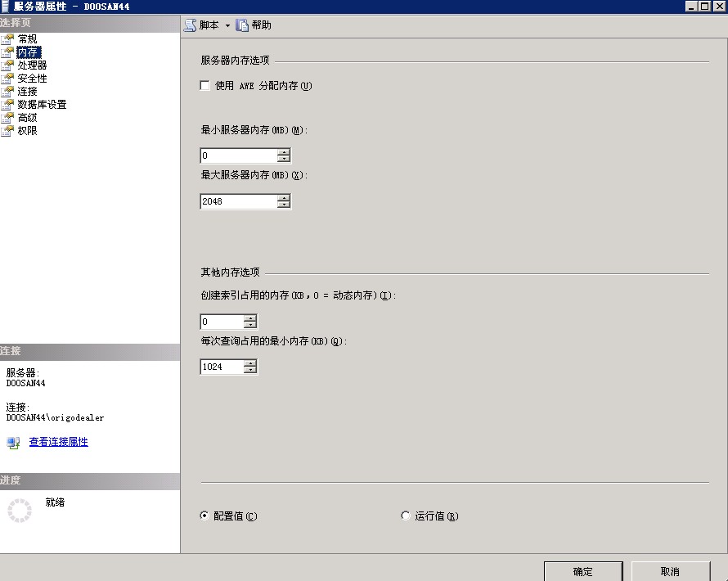This screenshot has width=728, height=581.
Task: Close the 服务器属性 window
Action: [719, 6]
